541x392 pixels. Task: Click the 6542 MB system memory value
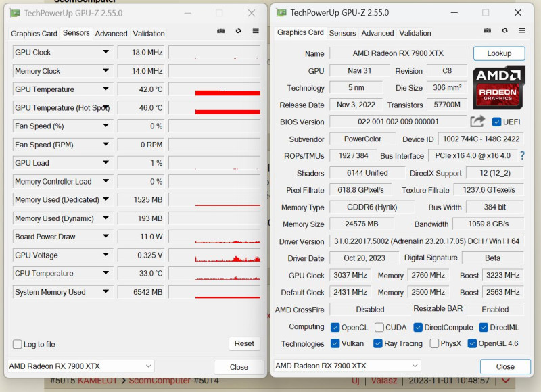click(141, 292)
